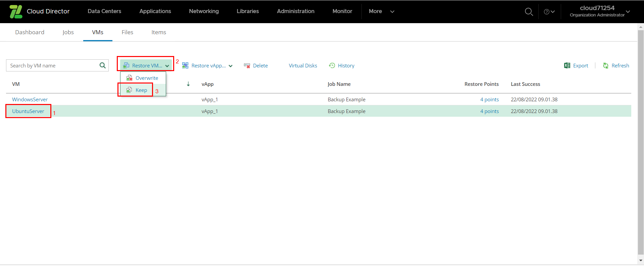Select last success date in UbuntuServer row
644x266 pixels.
pyautogui.click(x=534, y=111)
